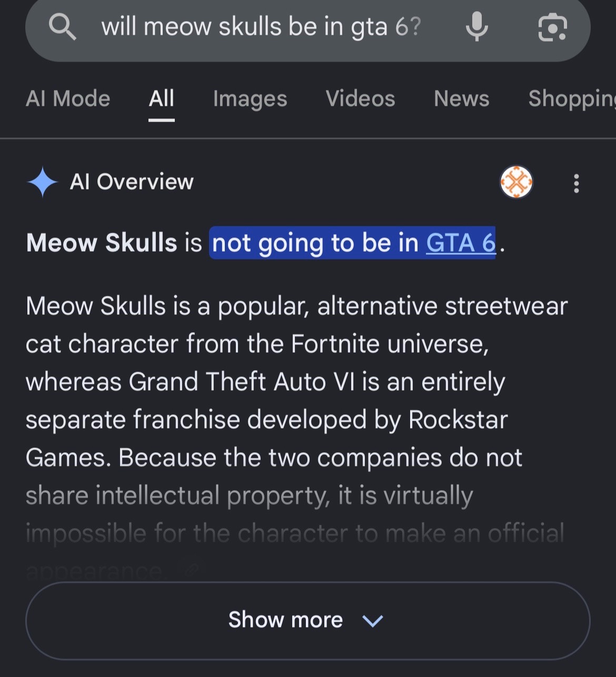Open the Shopping tab
Viewport: 616px width, 677px height.
coord(572,99)
